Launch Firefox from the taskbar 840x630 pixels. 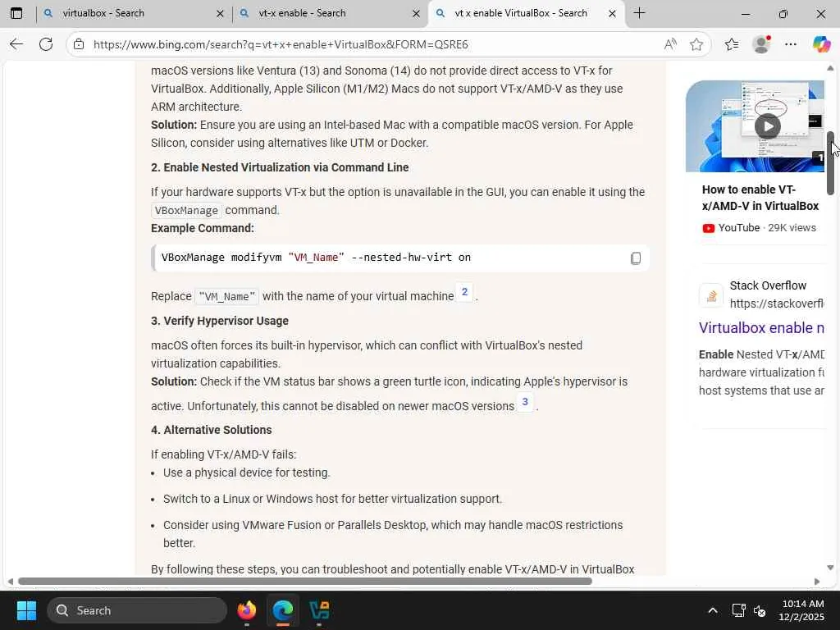coord(247,610)
